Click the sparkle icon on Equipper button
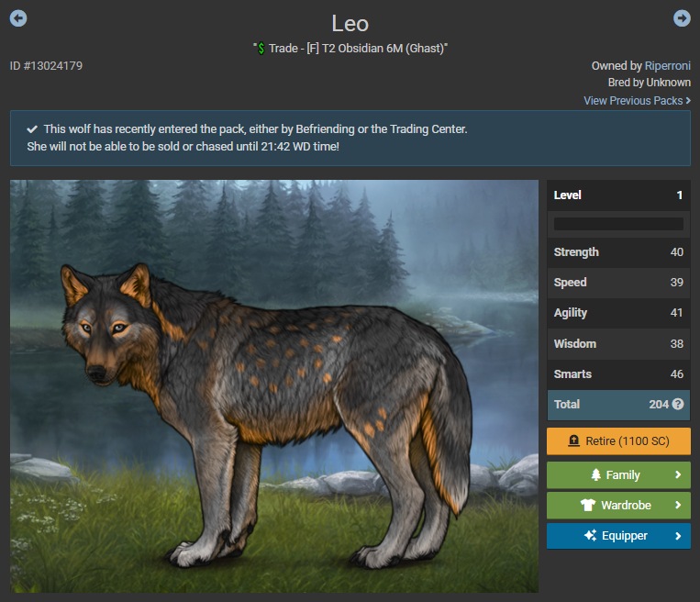This screenshot has width=700, height=602. [x=590, y=535]
